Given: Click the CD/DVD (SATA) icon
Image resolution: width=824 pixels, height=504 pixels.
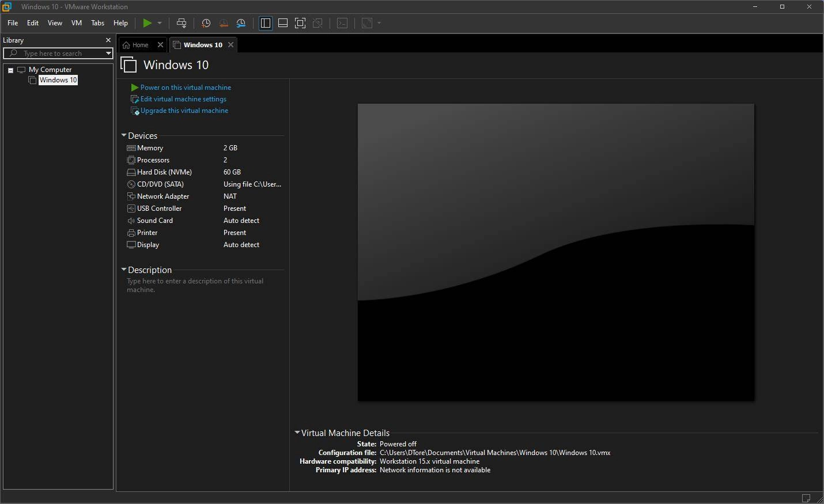Looking at the screenshot, I should 131,184.
